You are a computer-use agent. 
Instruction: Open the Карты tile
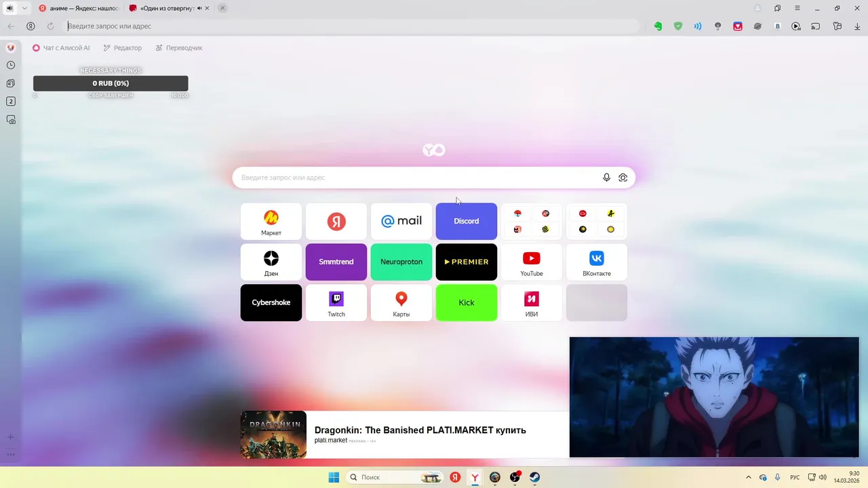click(401, 303)
